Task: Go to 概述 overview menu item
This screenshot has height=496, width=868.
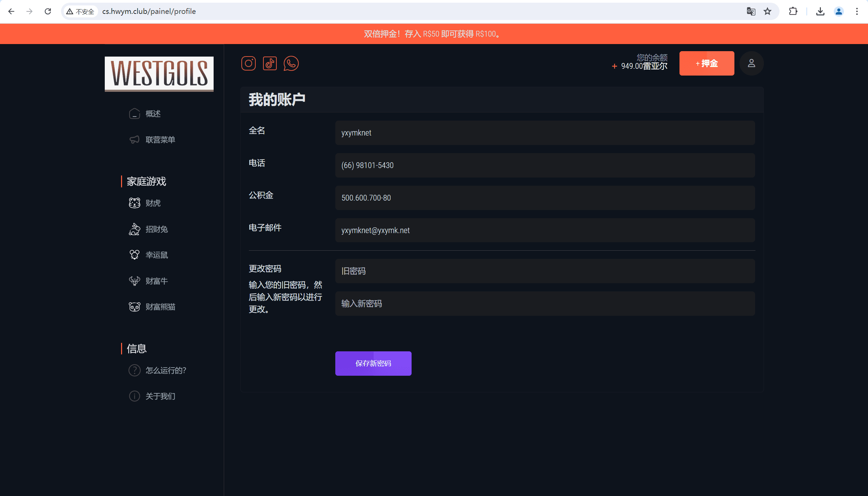Action: tap(152, 114)
